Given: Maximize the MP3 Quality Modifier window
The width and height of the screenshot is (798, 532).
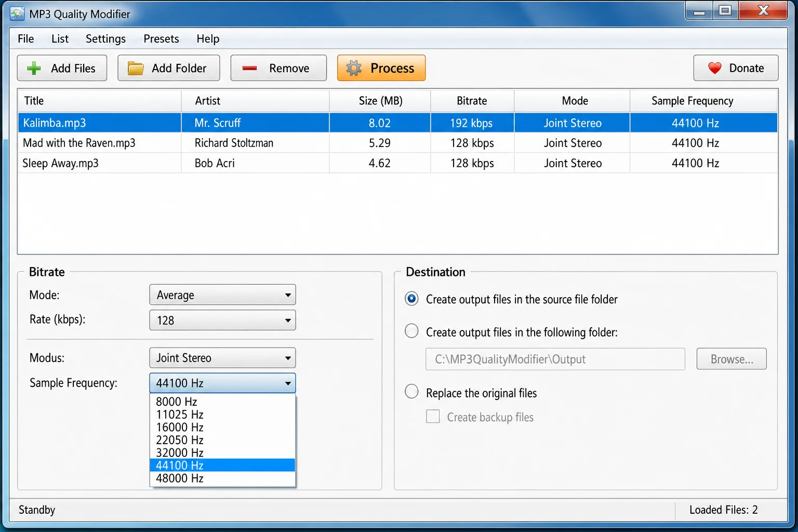Looking at the screenshot, I should click(725, 10).
